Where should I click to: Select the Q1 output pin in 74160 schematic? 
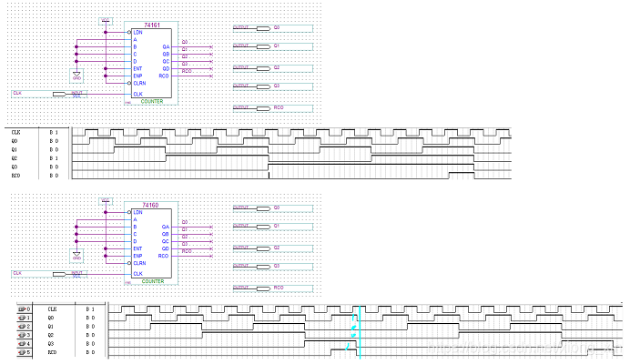[263, 227]
